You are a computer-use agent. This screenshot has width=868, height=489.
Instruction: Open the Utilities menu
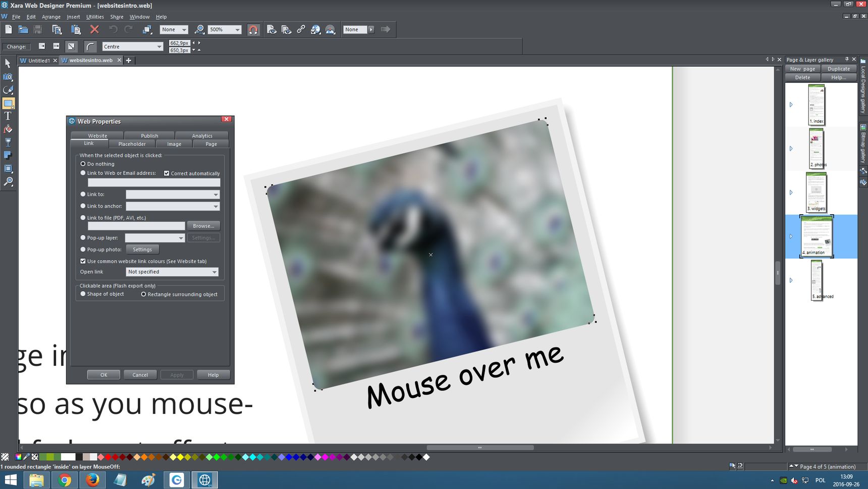(95, 17)
